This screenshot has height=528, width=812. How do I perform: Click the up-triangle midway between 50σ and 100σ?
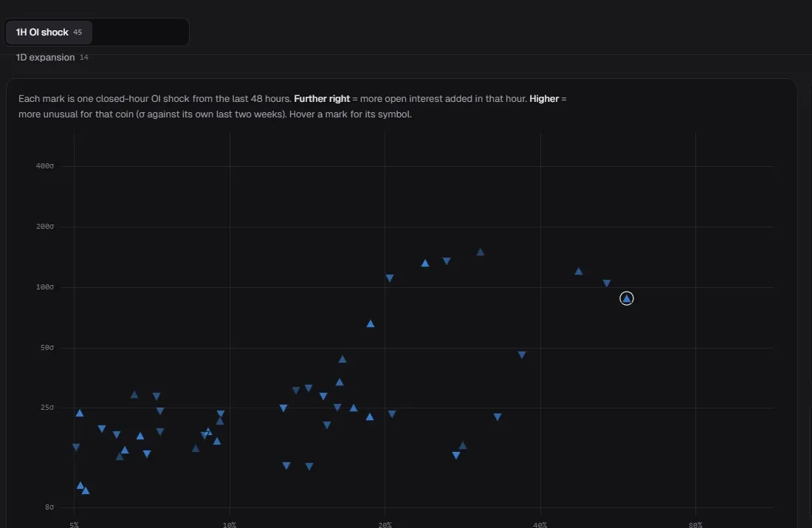coord(371,323)
